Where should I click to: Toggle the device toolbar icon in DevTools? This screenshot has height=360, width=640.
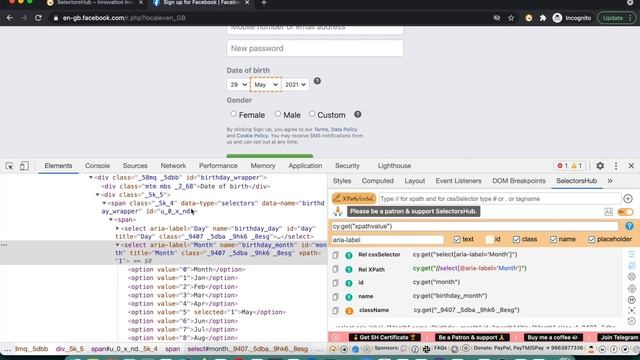coord(24,166)
